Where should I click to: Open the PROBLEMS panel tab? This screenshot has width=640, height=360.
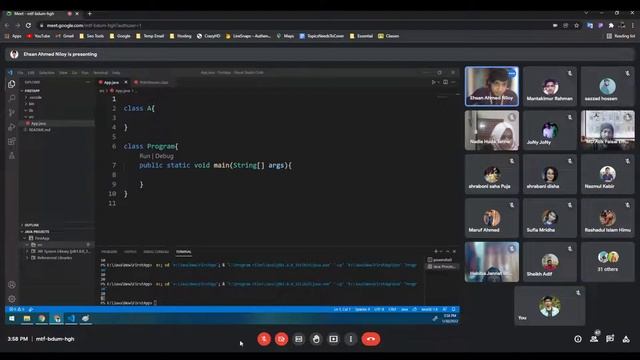109,252
